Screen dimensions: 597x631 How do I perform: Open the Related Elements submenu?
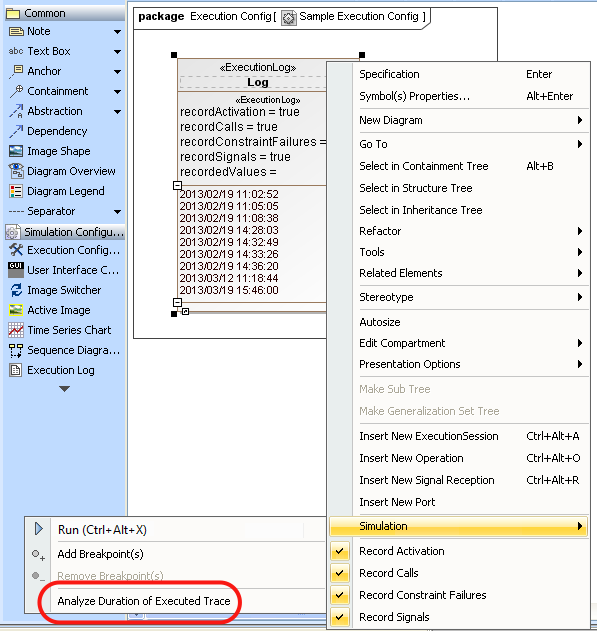pos(459,273)
